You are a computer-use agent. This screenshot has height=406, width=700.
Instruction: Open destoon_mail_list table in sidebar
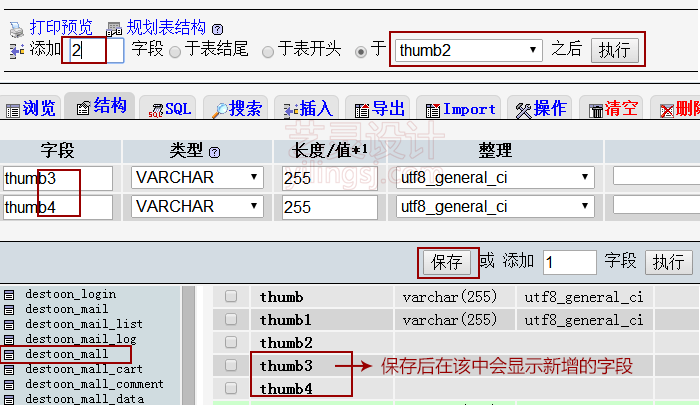click(x=84, y=324)
